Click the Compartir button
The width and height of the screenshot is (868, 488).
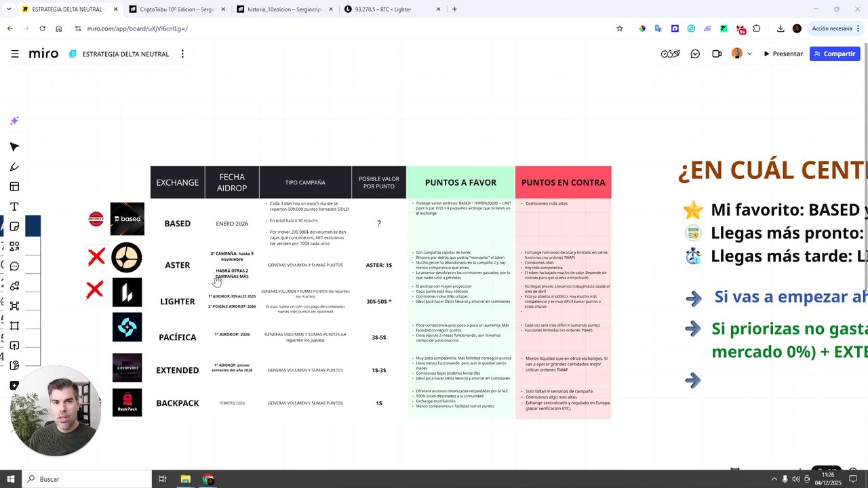(x=835, y=54)
